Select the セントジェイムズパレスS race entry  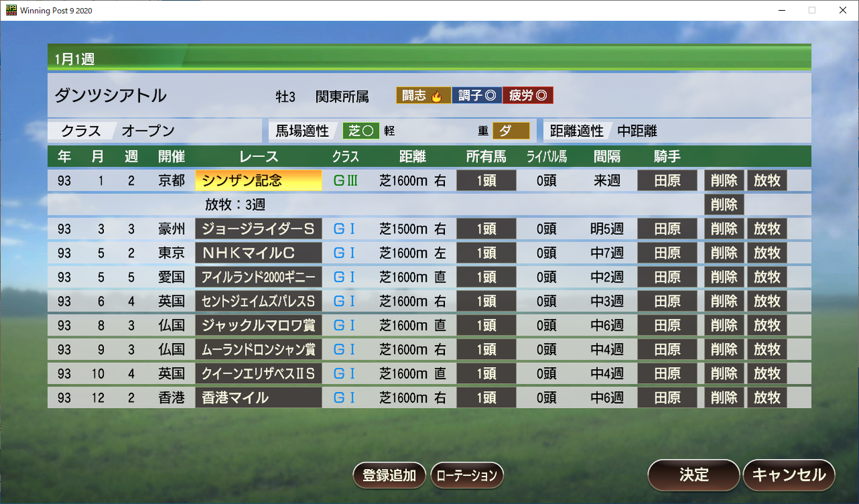pos(258,301)
